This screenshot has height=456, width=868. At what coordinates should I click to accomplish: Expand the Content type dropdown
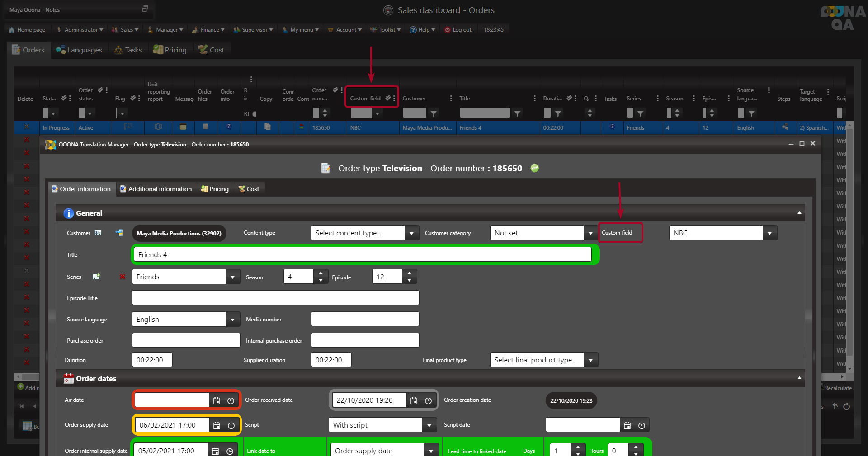click(411, 233)
